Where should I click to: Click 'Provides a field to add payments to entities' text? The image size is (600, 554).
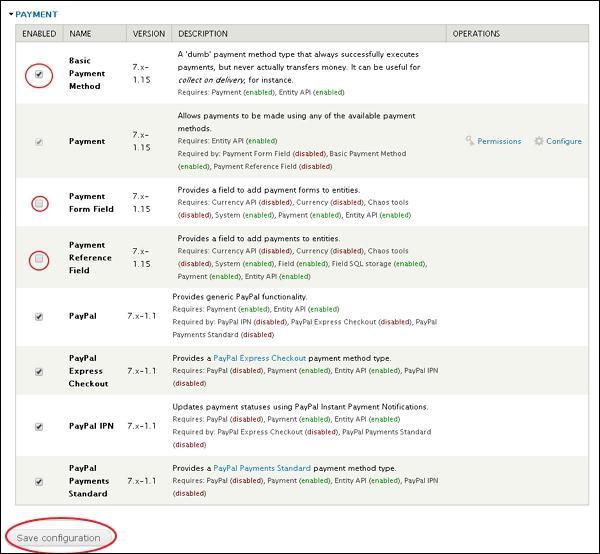(258, 238)
